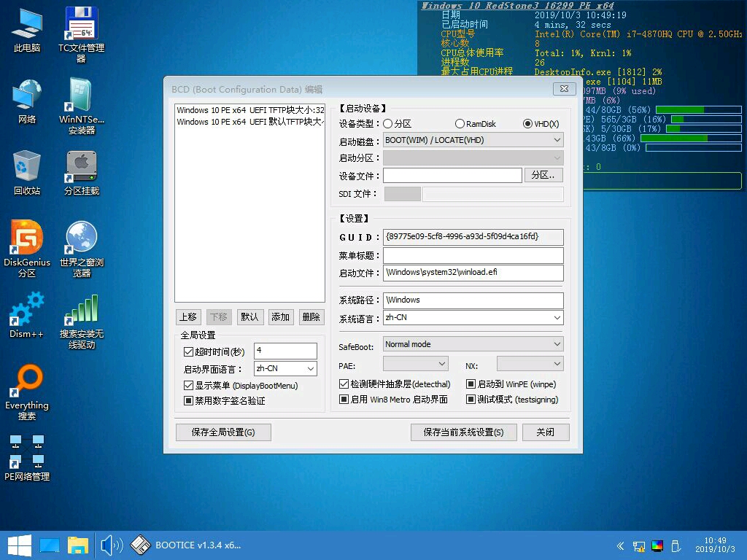Open the 网络 desktop icon
This screenshot has height=560, width=747.
(27, 102)
